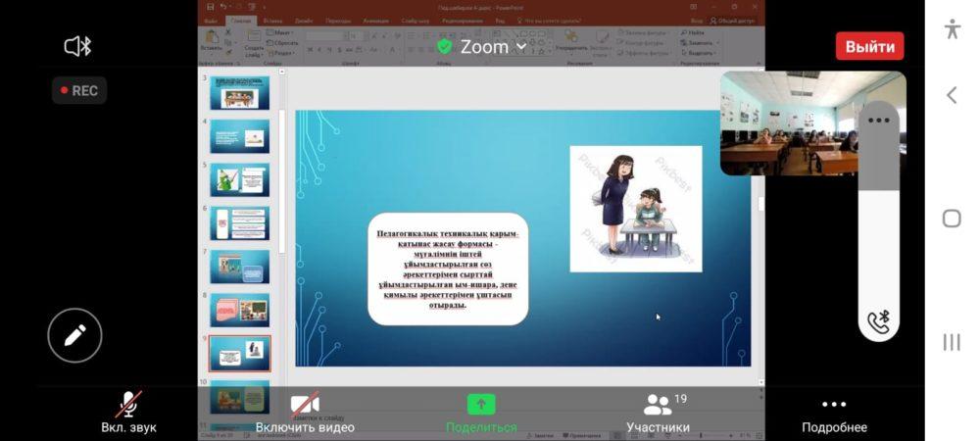Open Android recent apps button
980x441 pixels.
(x=952, y=342)
